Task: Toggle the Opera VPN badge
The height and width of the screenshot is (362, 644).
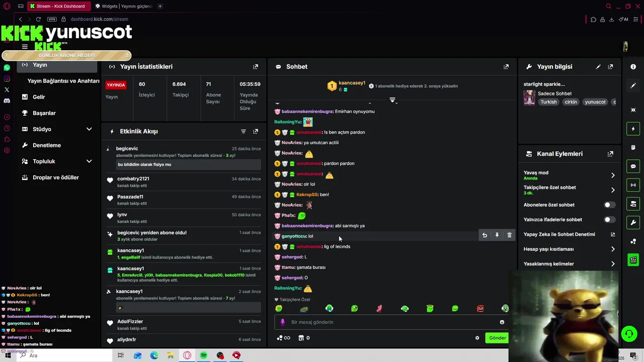Action: pos(52,19)
